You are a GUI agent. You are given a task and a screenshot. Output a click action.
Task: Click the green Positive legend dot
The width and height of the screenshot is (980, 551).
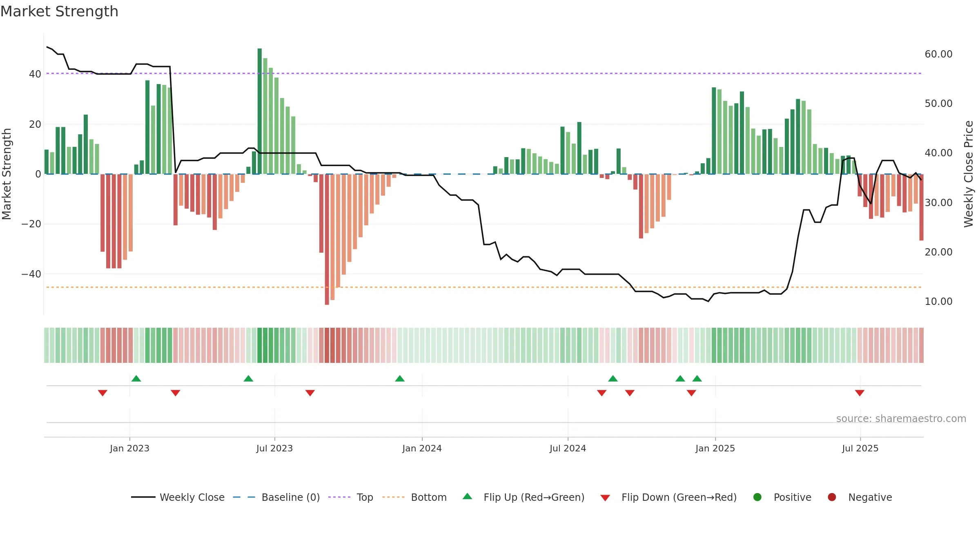757,497
